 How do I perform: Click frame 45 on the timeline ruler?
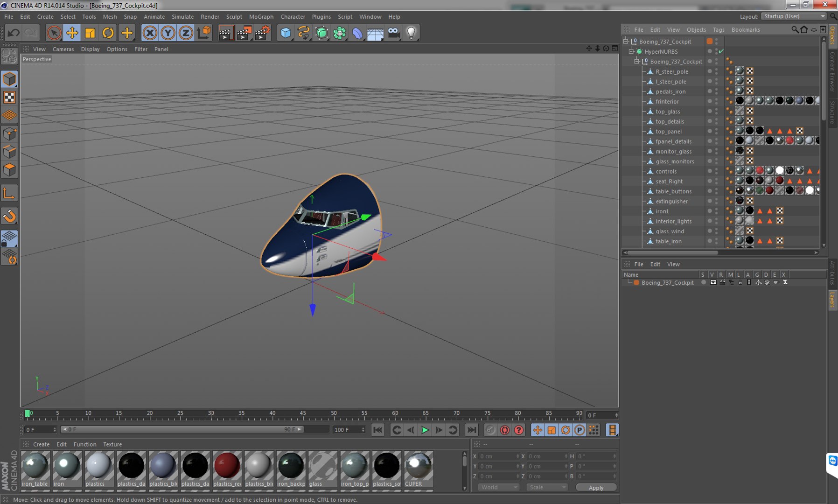pyautogui.click(x=303, y=413)
